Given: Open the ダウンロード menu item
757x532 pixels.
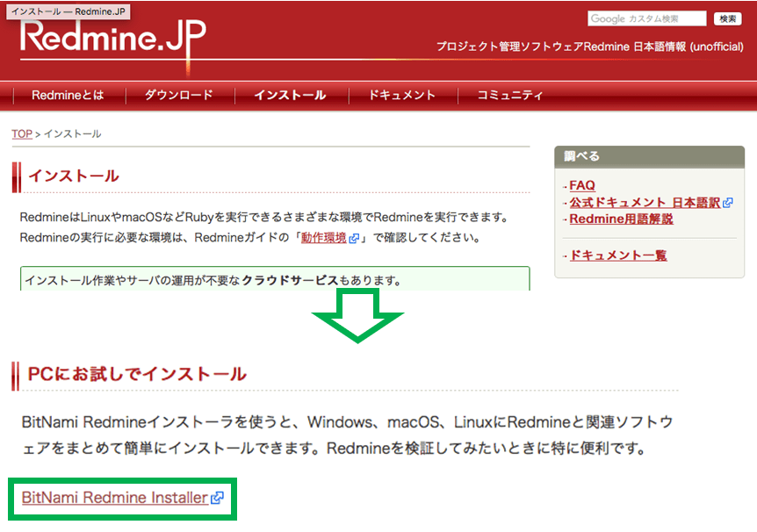Looking at the screenshot, I should [178, 95].
